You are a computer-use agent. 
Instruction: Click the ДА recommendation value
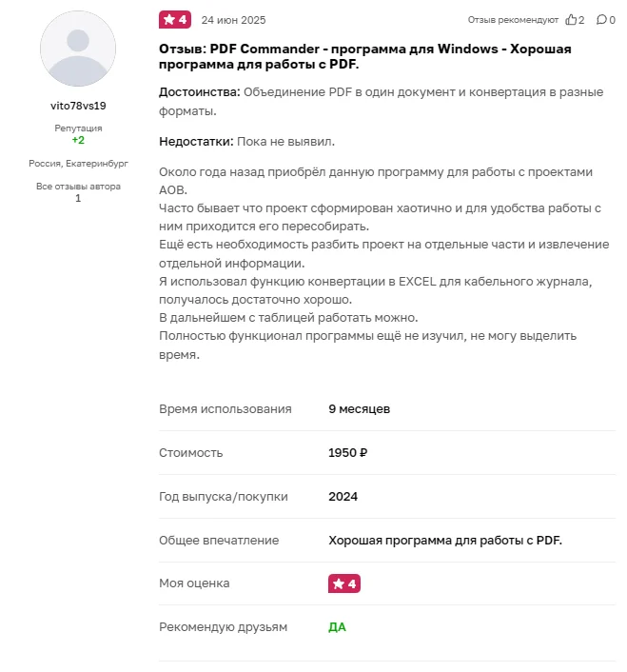(x=337, y=627)
